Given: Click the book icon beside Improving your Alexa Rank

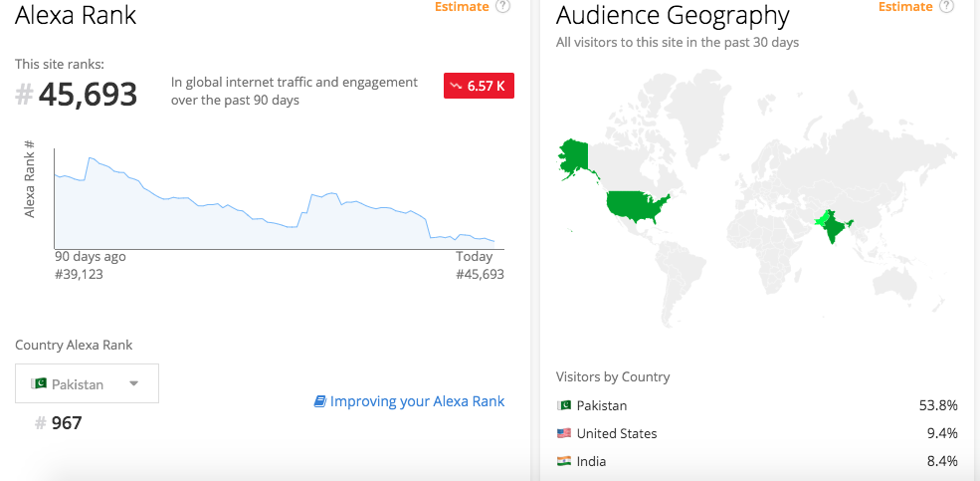Looking at the screenshot, I should pyautogui.click(x=320, y=401).
